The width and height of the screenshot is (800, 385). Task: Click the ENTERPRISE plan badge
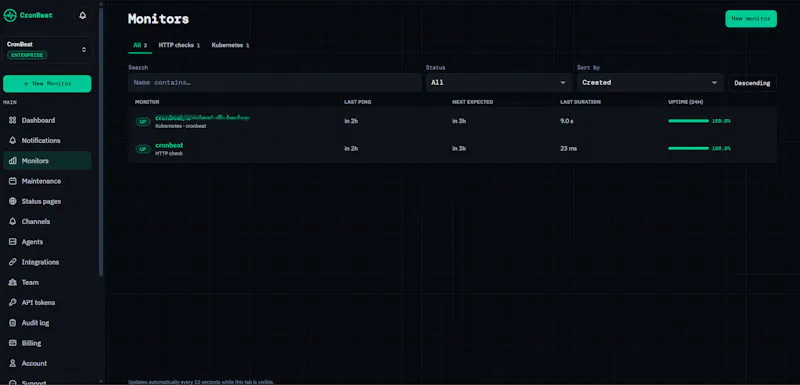click(x=27, y=55)
